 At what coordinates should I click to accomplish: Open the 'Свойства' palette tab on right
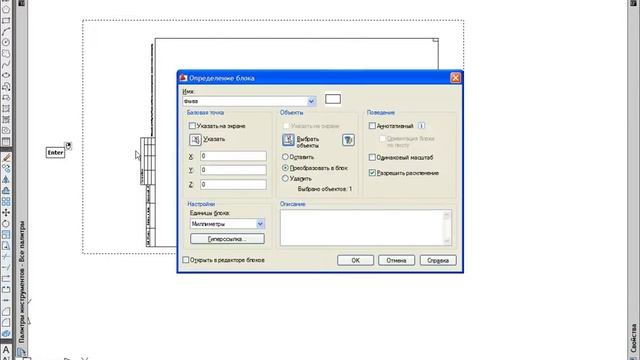point(633,338)
